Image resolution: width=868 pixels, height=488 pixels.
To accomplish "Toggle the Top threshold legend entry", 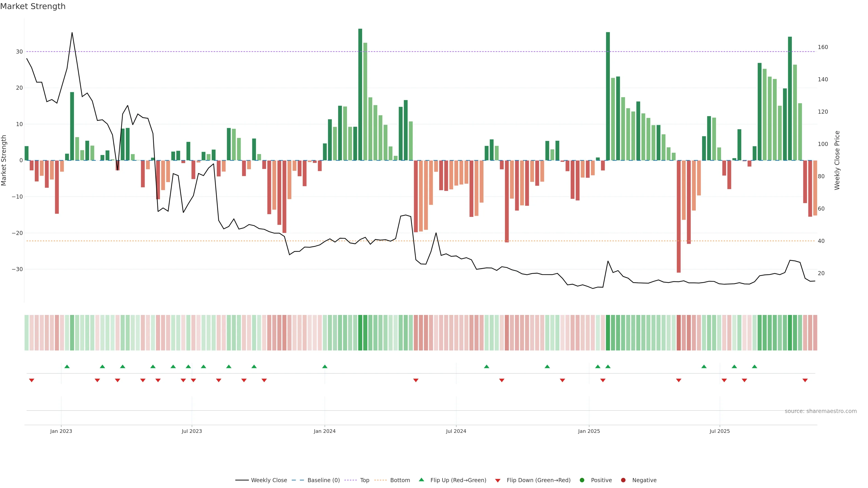I will click(365, 480).
